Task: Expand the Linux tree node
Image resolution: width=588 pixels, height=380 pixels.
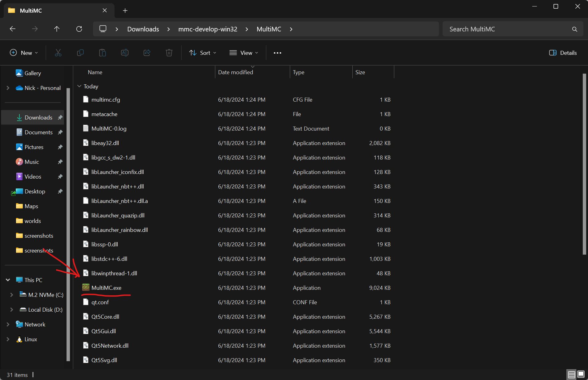Action: point(8,339)
